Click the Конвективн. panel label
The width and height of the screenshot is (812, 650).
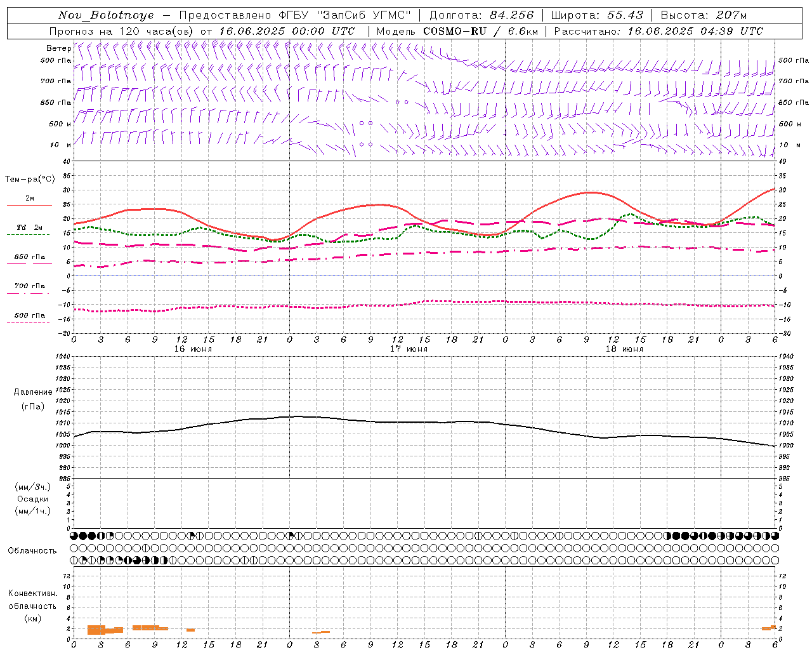[33, 594]
